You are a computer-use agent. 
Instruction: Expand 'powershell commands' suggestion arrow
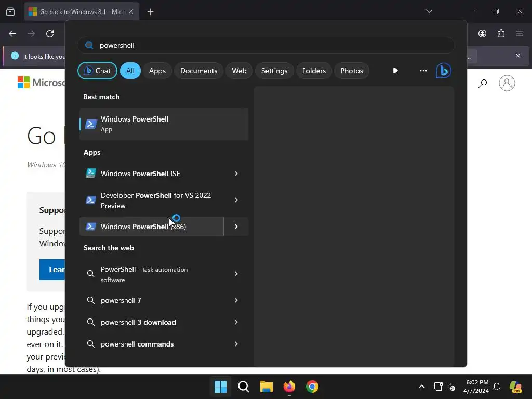pyautogui.click(x=236, y=344)
